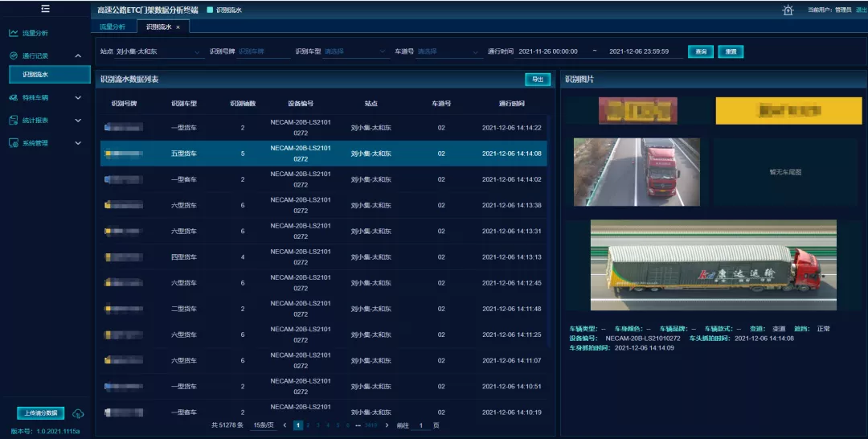
Task: Click the 查询 search button
Action: coord(700,51)
